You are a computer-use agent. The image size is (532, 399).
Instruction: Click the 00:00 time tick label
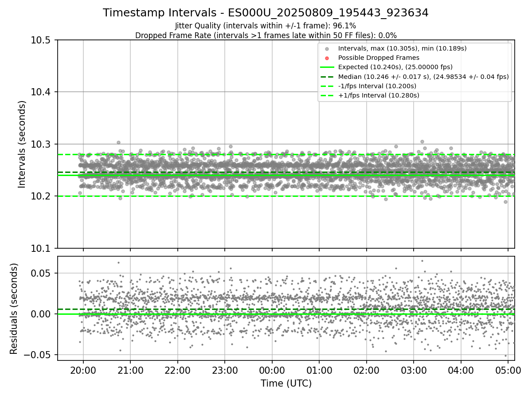272,370
